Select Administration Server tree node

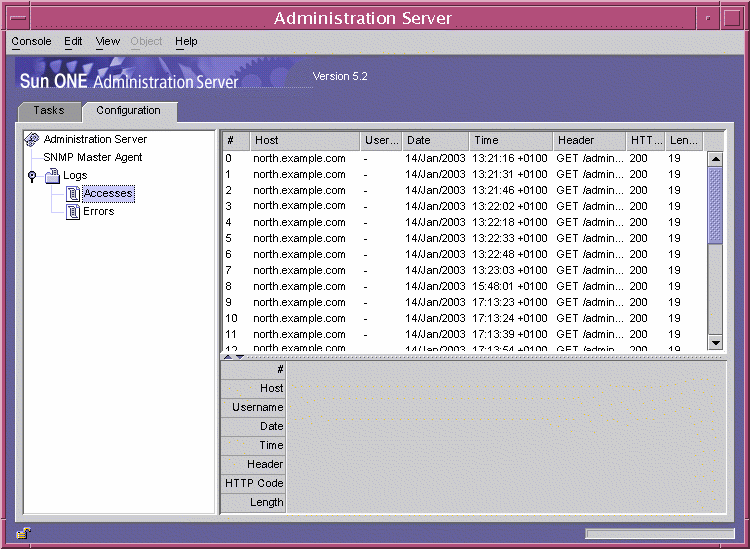[x=95, y=139]
